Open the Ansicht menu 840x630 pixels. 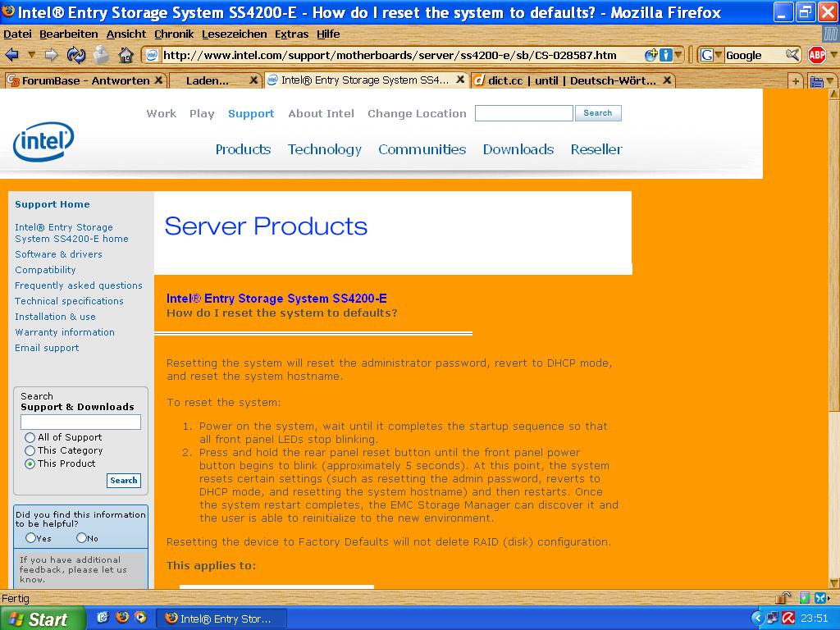(126, 34)
